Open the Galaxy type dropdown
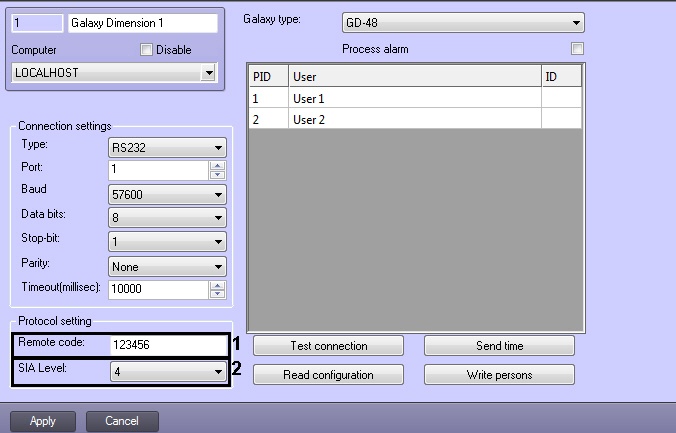Image resolution: width=676 pixels, height=433 pixels. click(x=463, y=22)
